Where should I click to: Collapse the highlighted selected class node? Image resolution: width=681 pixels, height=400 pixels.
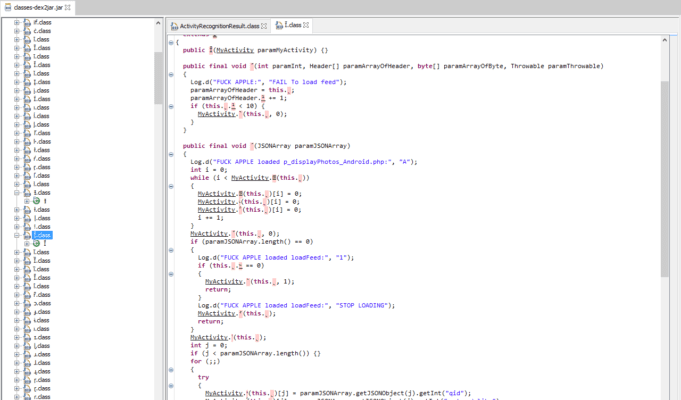click(17, 235)
